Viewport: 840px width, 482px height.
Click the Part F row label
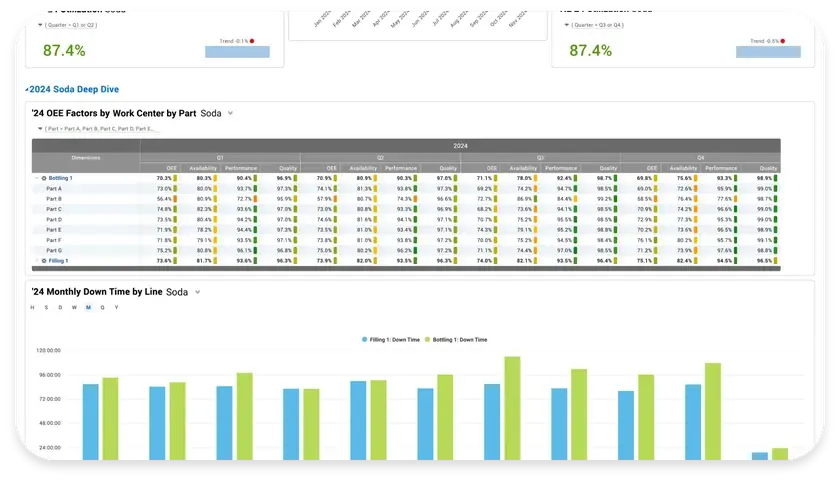pyautogui.click(x=54, y=240)
